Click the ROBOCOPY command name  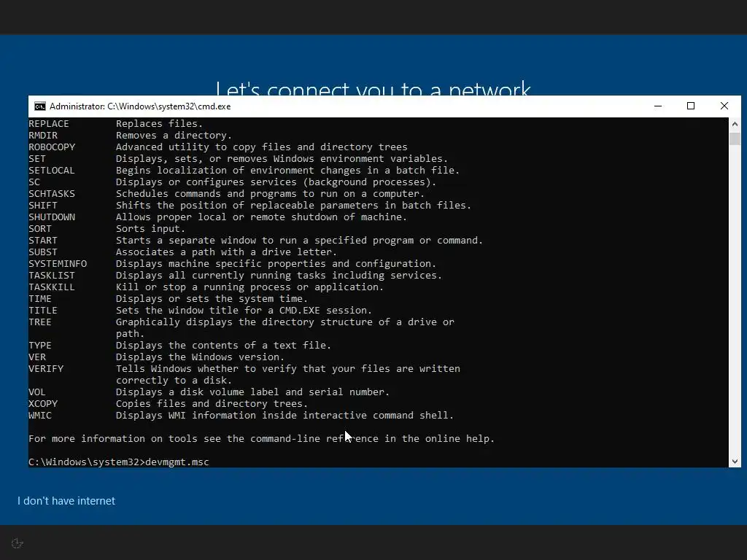[x=52, y=147]
